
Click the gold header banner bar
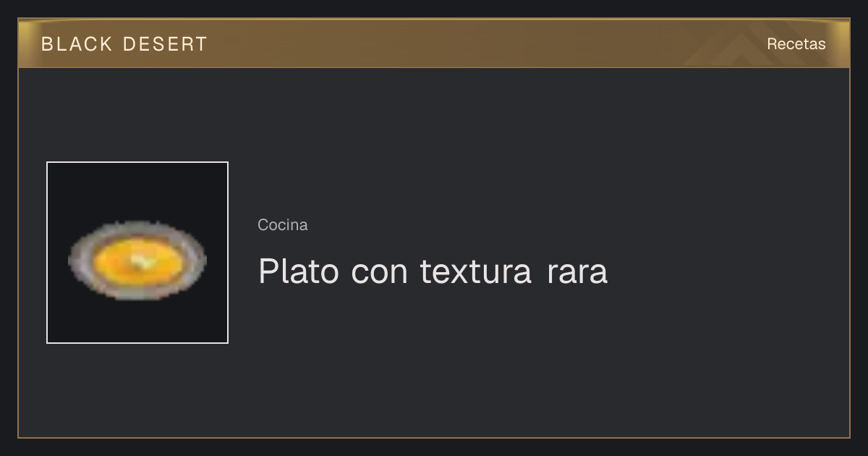coord(434,43)
